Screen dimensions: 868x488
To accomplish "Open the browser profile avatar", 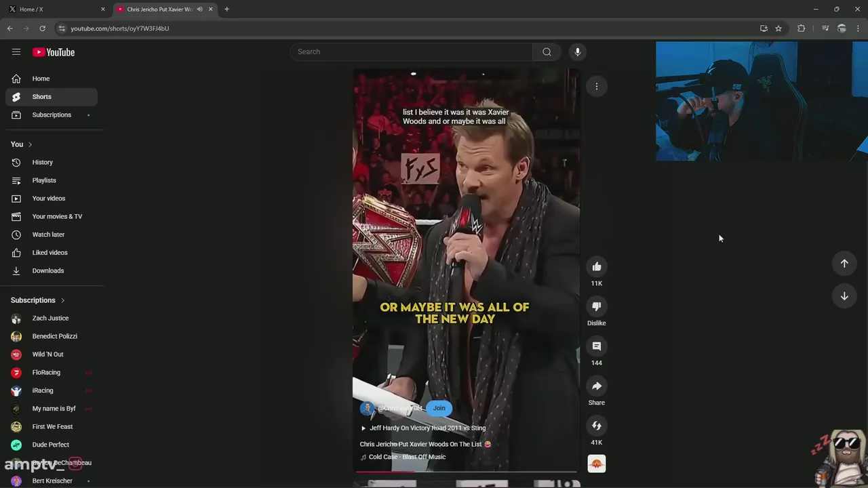I will pos(842,28).
